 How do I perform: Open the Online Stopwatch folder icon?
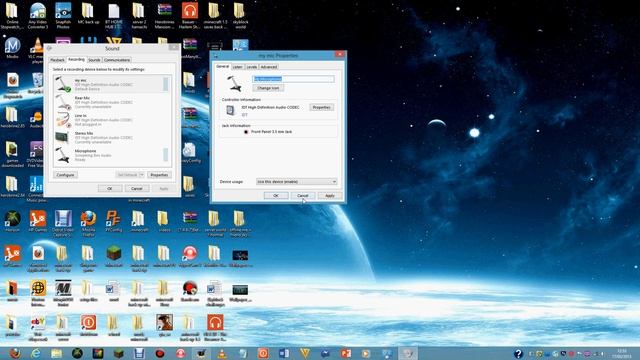12,16
